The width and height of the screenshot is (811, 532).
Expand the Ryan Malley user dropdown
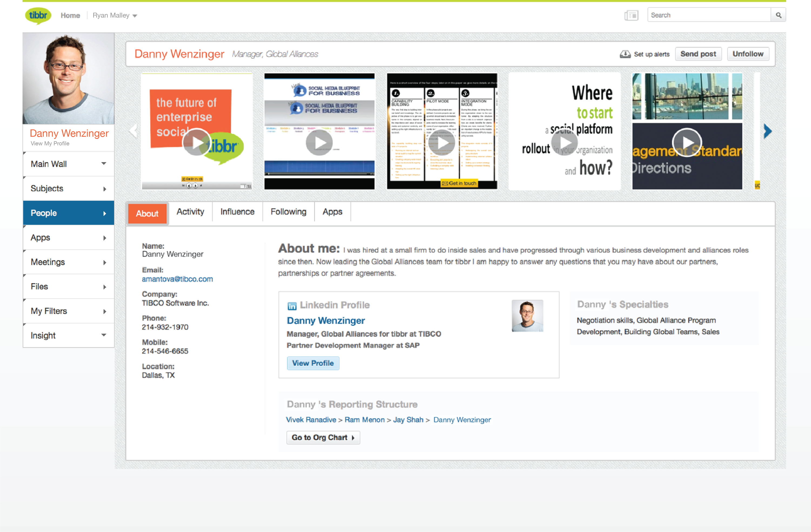[x=135, y=16]
